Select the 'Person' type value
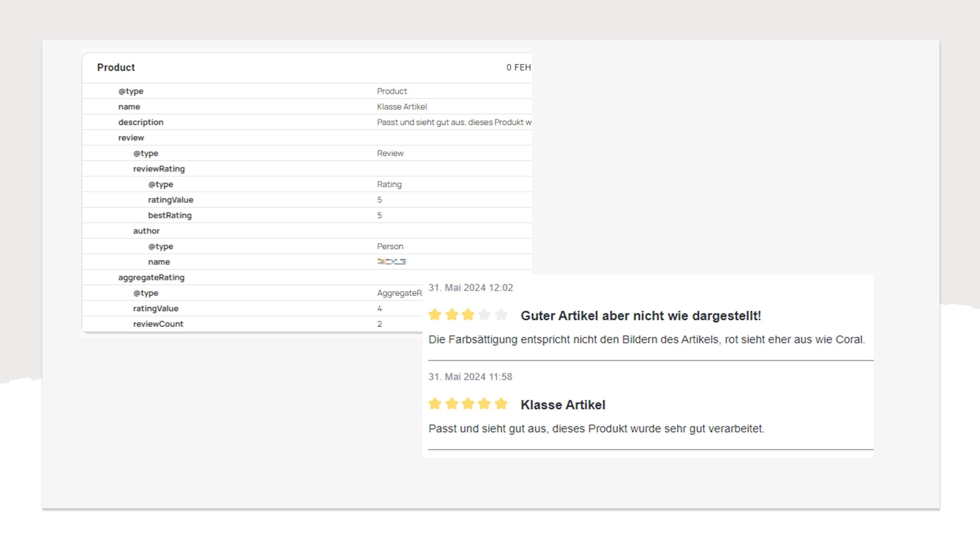This screenshot has width=980, height=551. coord(390,246)
